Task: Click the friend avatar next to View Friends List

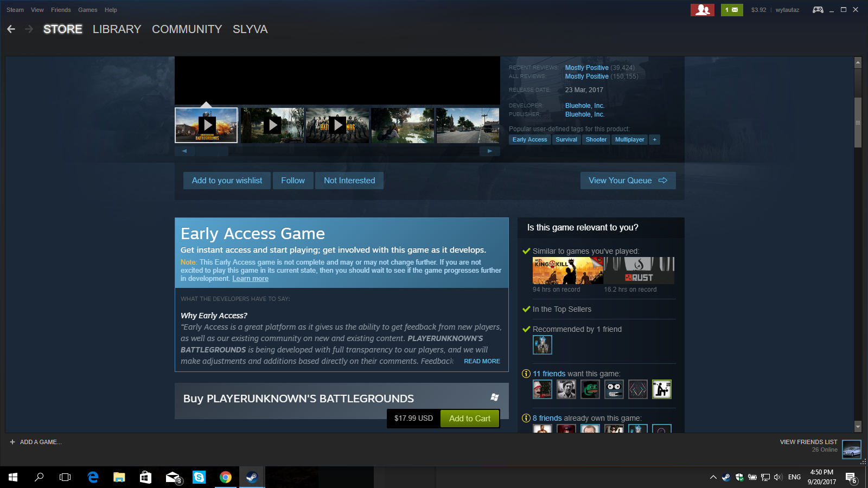Action: coord(852,450)
